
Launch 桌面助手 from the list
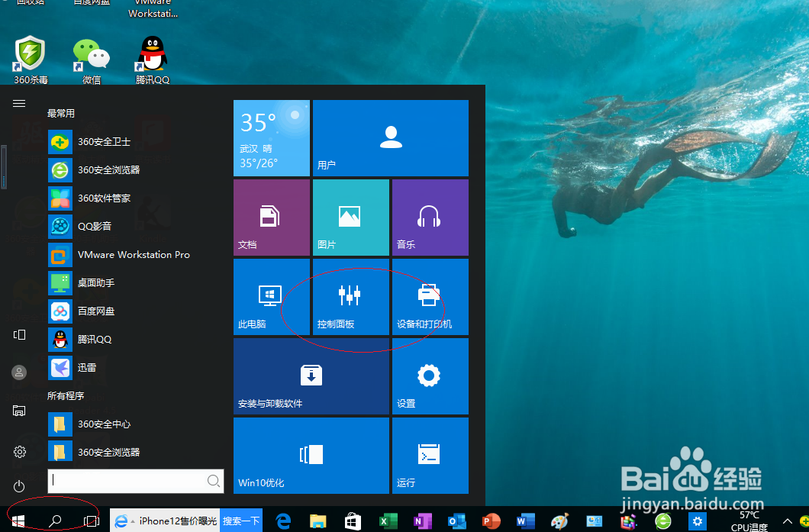click(x=134, y=282)
